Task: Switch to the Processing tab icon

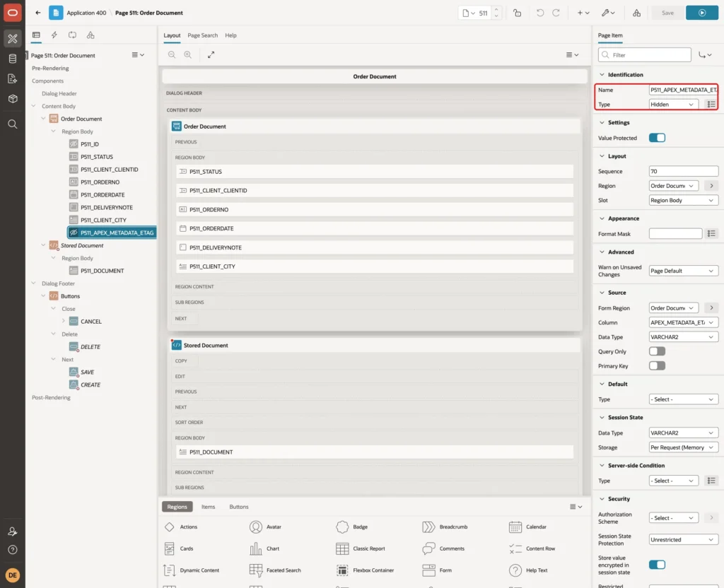Action: pyautogui.click(x=73, y=35)
